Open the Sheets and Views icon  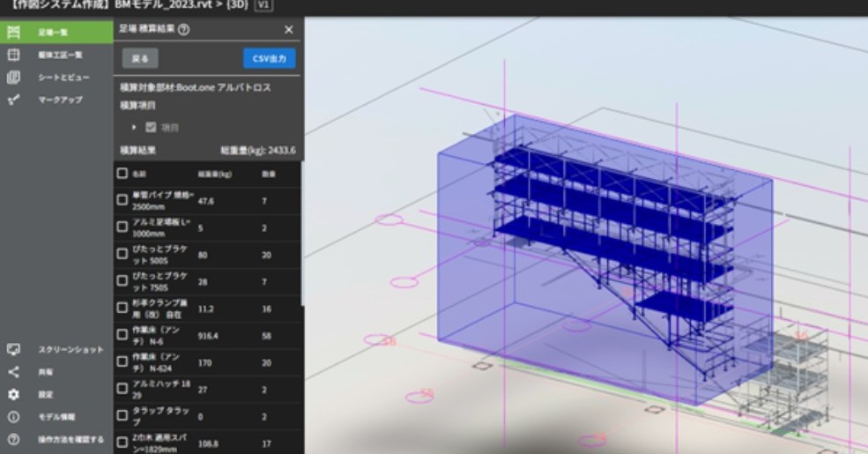coord(14,78)
